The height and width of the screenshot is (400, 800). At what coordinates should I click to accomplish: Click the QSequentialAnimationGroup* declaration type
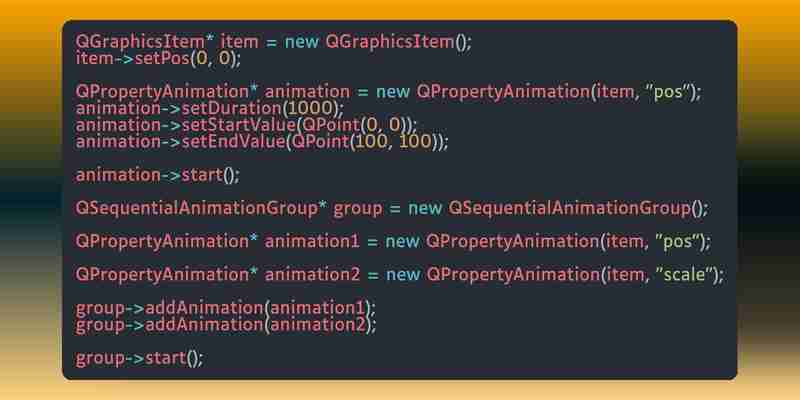pos(200,209)
